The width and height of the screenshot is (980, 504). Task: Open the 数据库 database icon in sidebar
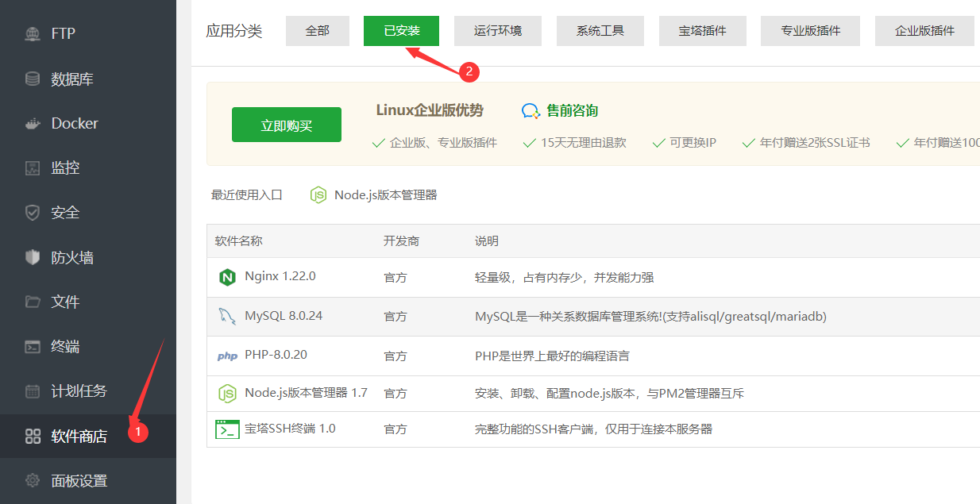click(33, 79)
